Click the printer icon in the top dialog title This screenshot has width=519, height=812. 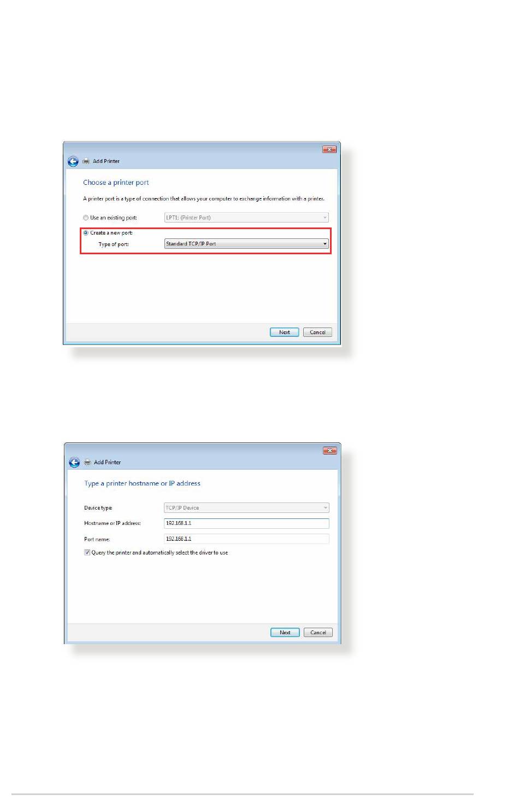86,161
